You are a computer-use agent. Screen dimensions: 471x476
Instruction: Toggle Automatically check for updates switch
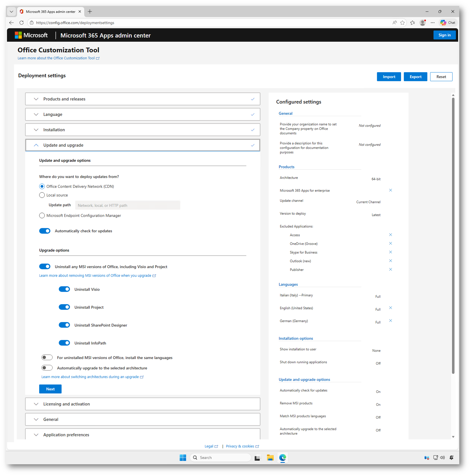pos(45,231)
